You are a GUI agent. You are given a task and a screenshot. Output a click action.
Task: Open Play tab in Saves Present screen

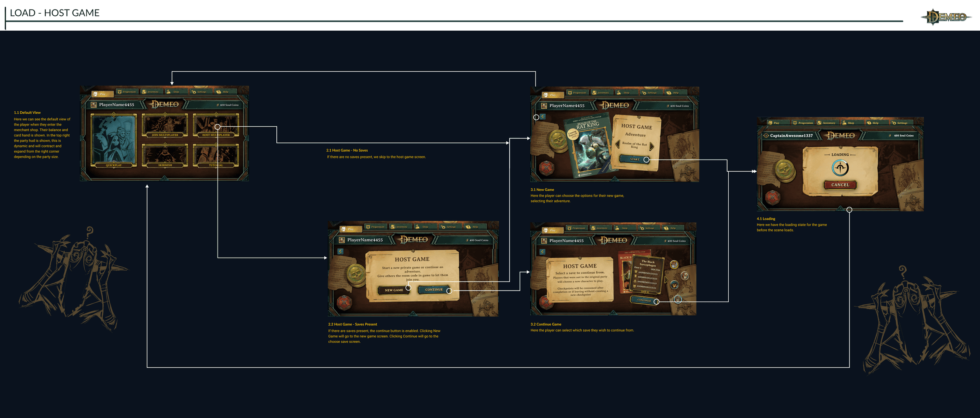350,229
